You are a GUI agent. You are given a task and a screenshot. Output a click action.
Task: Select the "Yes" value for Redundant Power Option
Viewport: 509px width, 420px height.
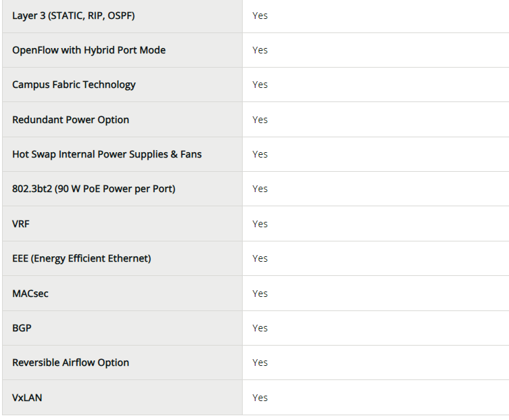click(x=260, y=120)
